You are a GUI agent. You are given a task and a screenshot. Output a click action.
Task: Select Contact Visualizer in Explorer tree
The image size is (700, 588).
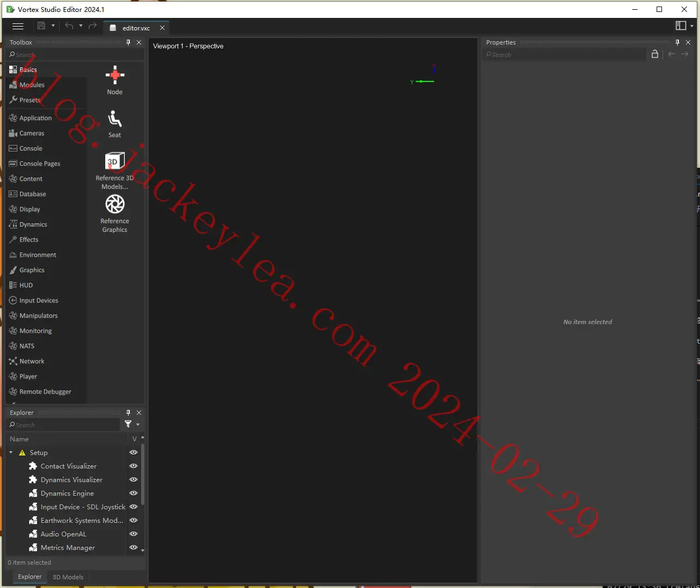pos(68,466)
